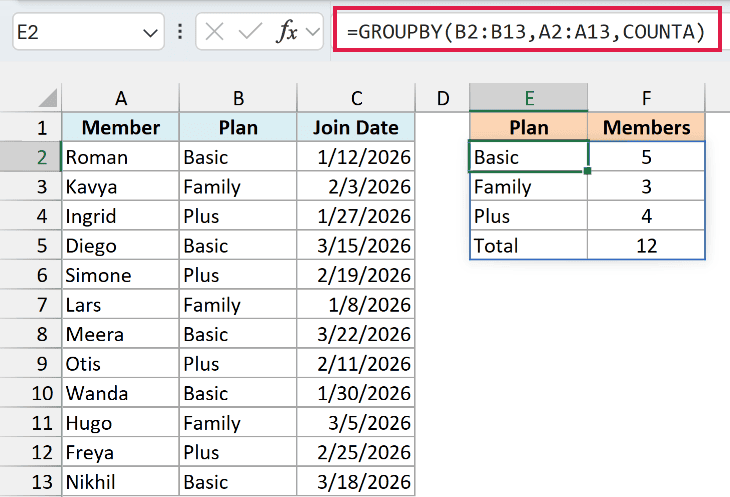Expand the dropdown arrow beside fx
This screenshot has width=730, height=497.
pos(313,32)
